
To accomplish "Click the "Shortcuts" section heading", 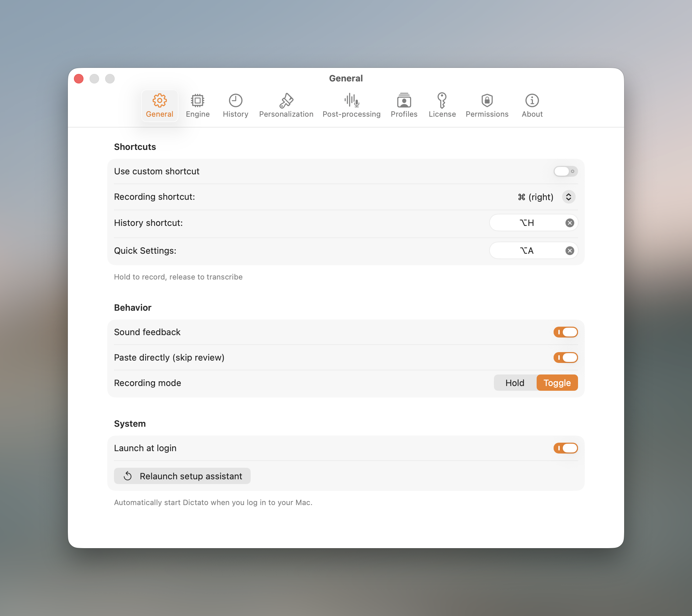I will point(135,147).
